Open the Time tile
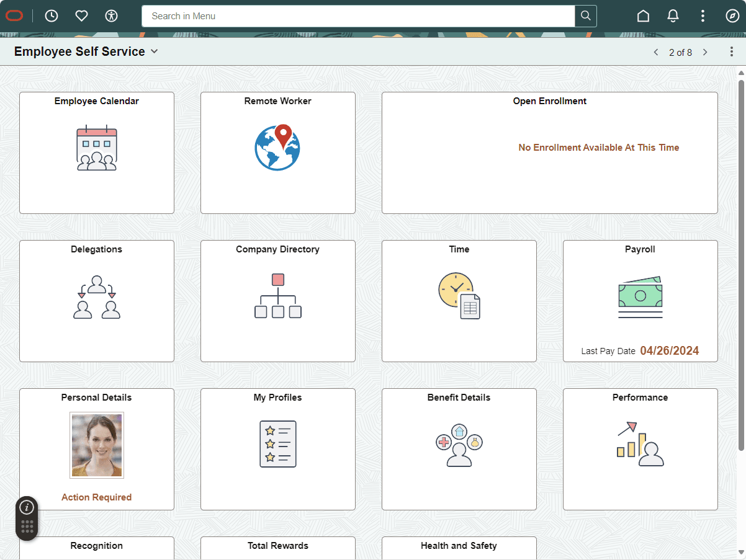Image resolution: width=746 pixels, height=560 pixels. tap(459, 301)
